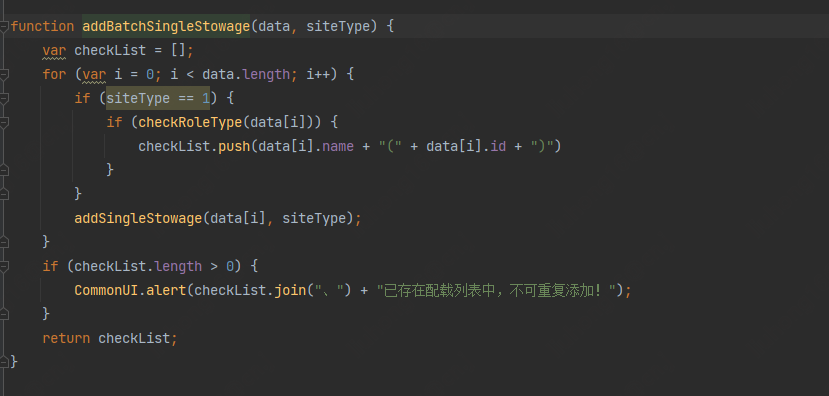Click the 'CommonUI' identifier
The width and height of the screenshot is (829, 396).
point(106,290)
